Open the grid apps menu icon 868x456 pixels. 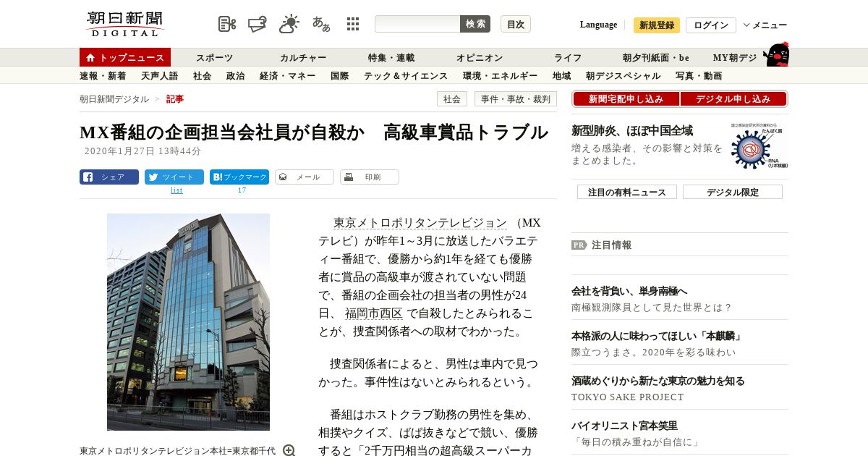[353, 24]
